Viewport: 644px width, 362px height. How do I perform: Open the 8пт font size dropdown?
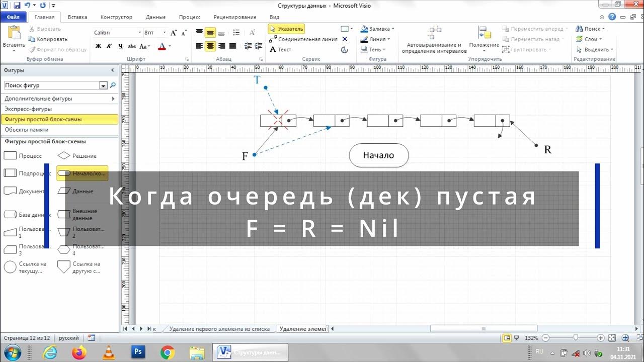164,33
